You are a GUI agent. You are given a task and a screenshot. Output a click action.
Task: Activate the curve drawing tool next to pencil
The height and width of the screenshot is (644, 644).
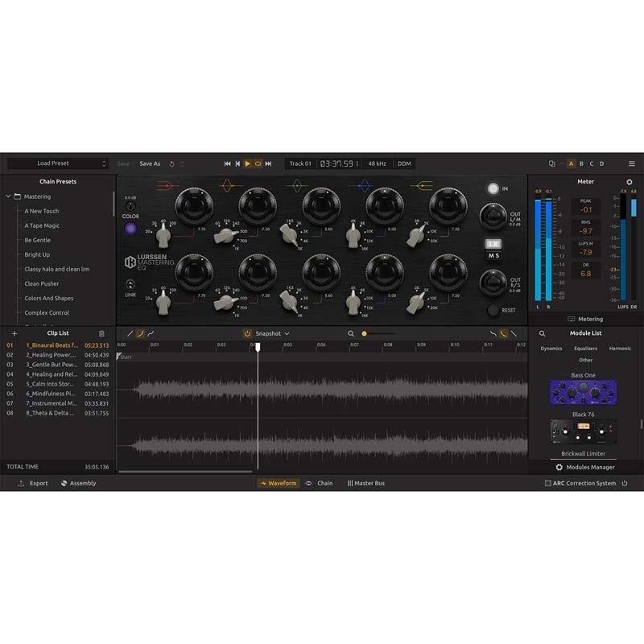coord(140,332)
